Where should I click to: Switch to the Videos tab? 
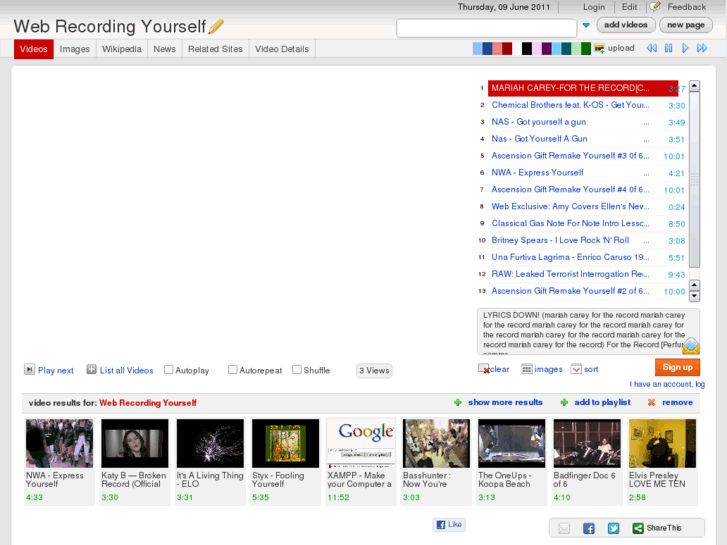coord(33,49)
